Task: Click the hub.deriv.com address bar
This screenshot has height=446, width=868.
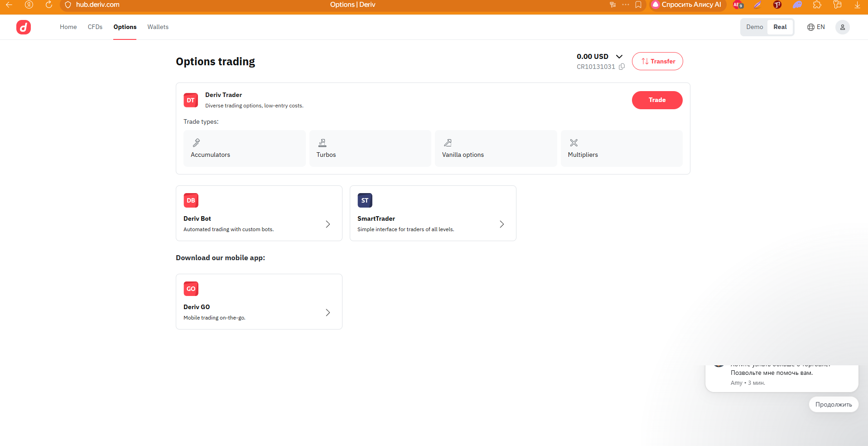Action: click(x=98, y=5)
